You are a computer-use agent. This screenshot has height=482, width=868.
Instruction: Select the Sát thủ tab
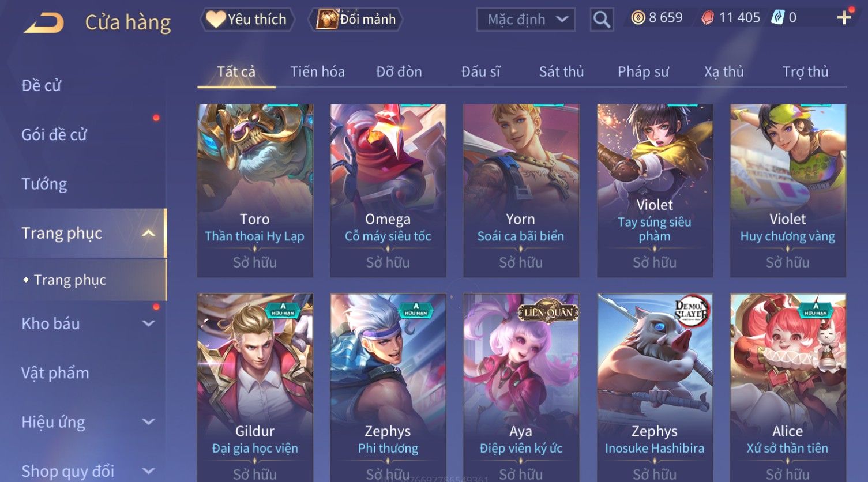tap(561, 71)
